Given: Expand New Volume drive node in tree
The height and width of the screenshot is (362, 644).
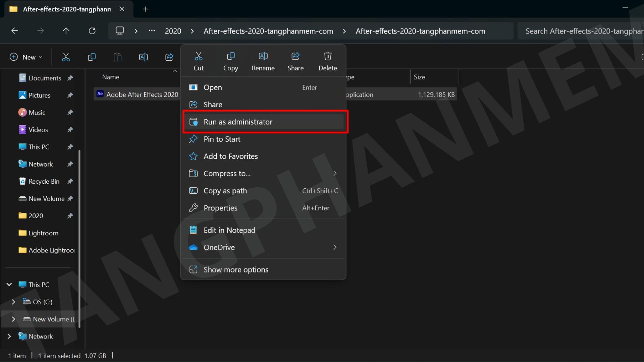Looking at the screenshot, I should 13,319.
